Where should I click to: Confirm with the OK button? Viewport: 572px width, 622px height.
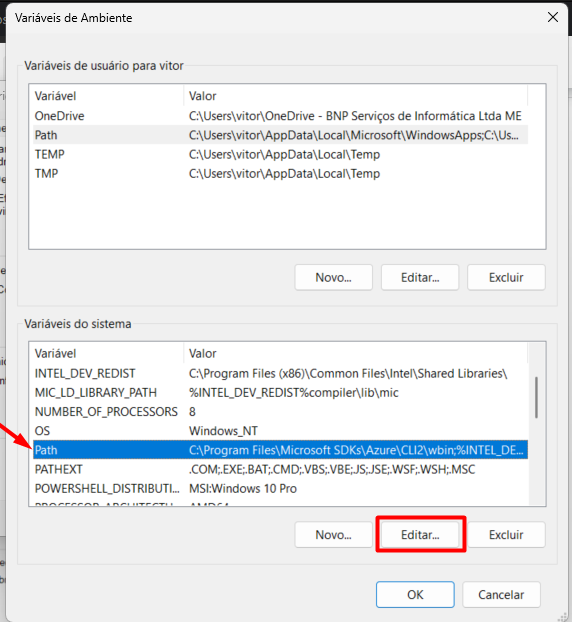(415, 595)
